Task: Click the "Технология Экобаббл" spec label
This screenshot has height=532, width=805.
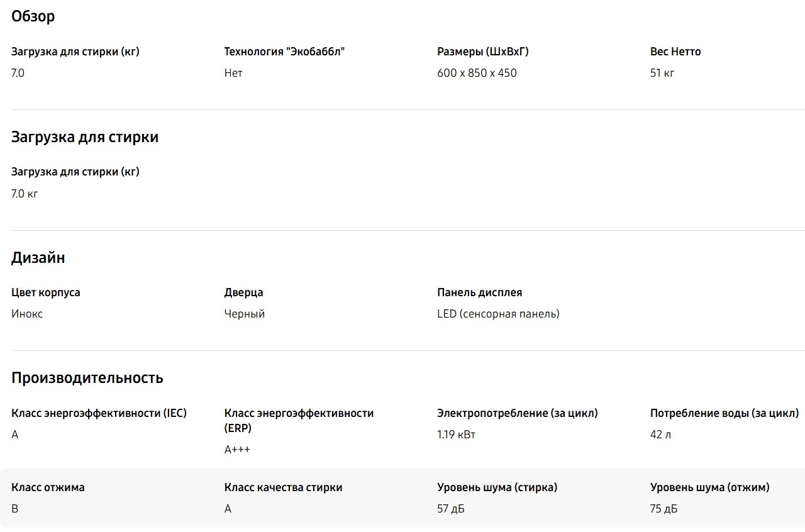Action: click(x=284, y=52)
